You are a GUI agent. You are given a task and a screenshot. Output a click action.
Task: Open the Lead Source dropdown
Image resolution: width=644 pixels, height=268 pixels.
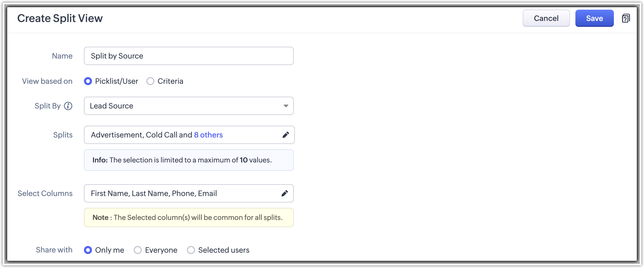(x=183, y=106)
